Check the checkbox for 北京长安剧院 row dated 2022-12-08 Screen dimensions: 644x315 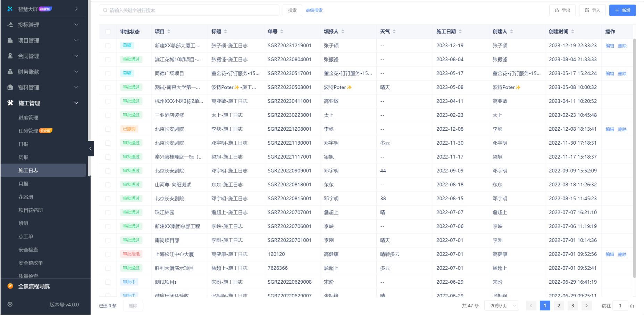[x=108, y=129]
